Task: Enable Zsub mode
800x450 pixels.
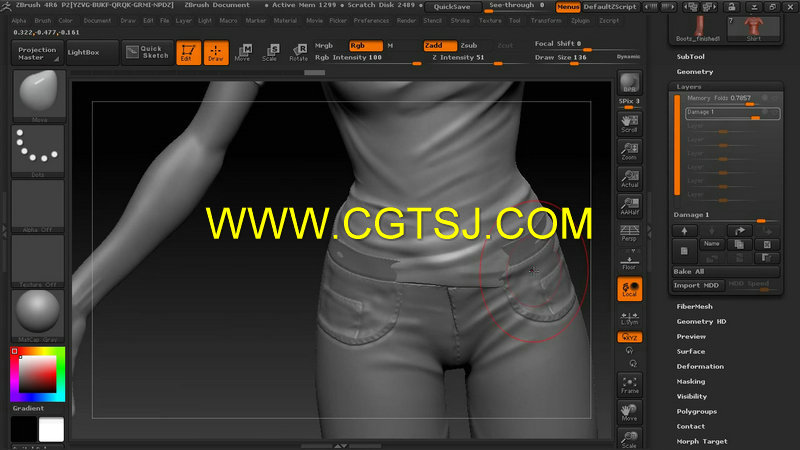Action: point(469,45)
